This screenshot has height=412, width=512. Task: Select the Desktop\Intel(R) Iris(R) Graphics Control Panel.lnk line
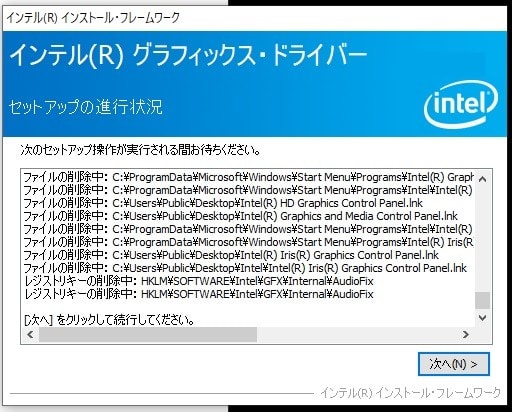click(x=231, y=255)
